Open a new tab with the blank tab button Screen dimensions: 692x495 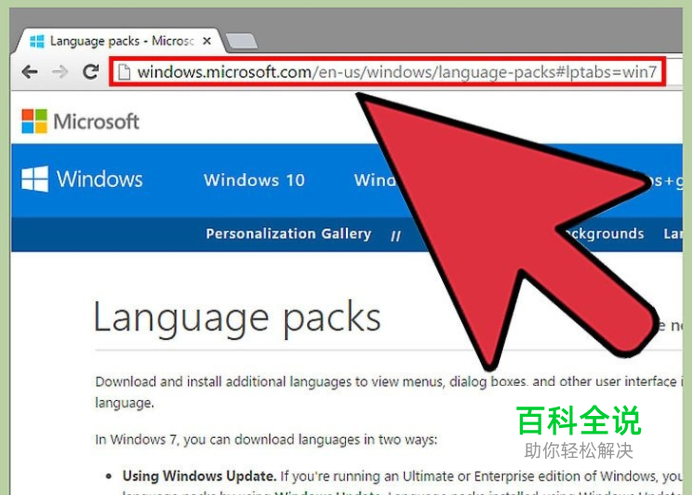(x=241, y=41)
